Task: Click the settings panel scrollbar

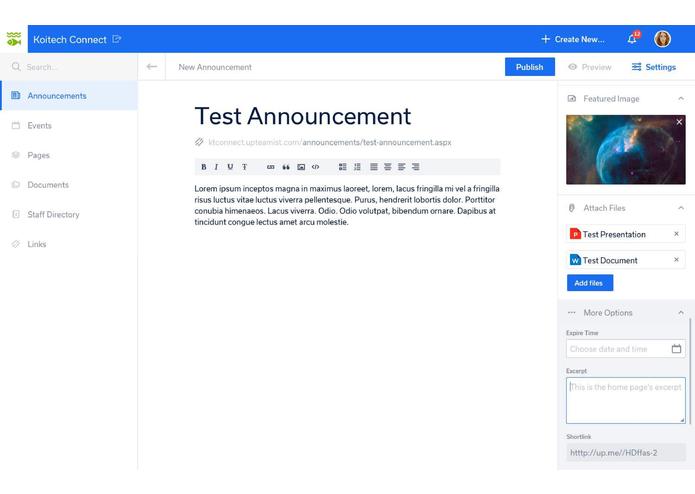Action: tap(690, 370)
